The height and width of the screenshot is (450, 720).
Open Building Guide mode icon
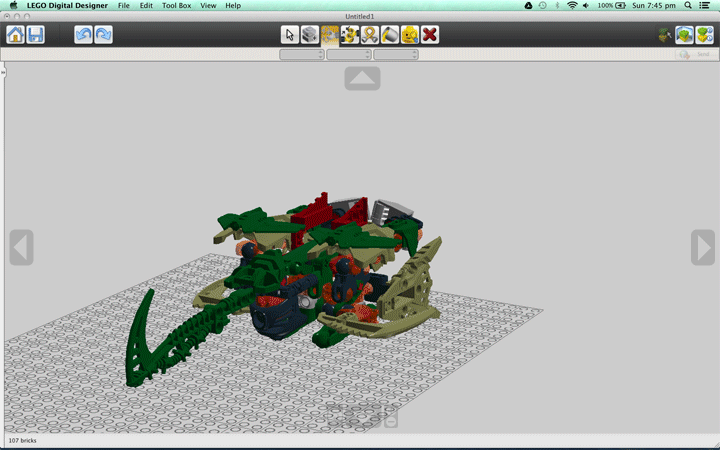click(x=704, y=34)
